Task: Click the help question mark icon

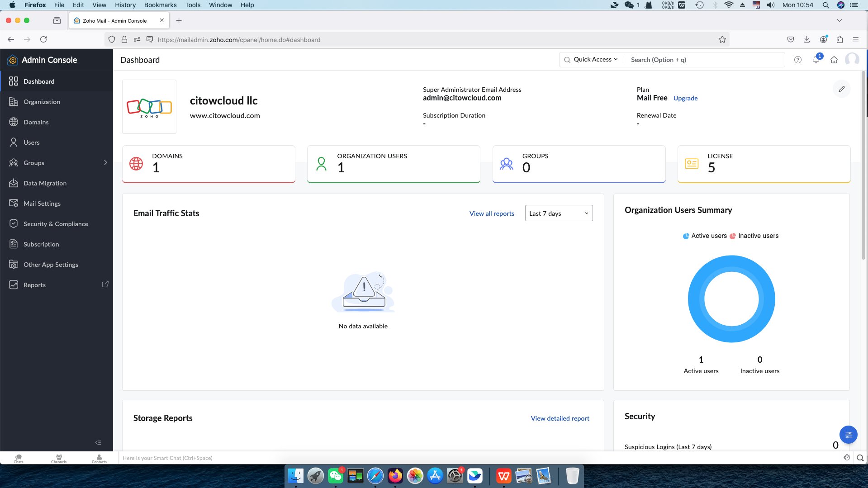Action: 798,60
